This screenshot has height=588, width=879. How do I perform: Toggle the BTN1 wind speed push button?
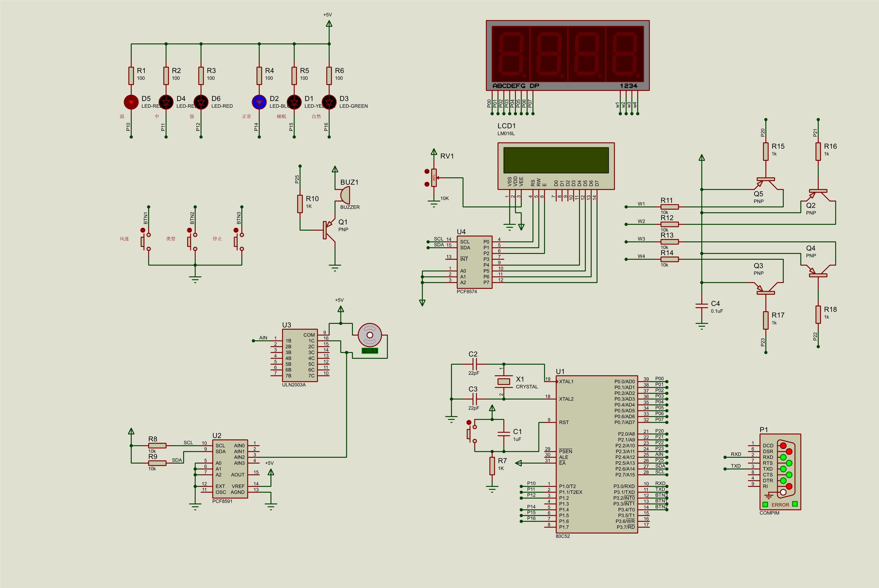146,241
